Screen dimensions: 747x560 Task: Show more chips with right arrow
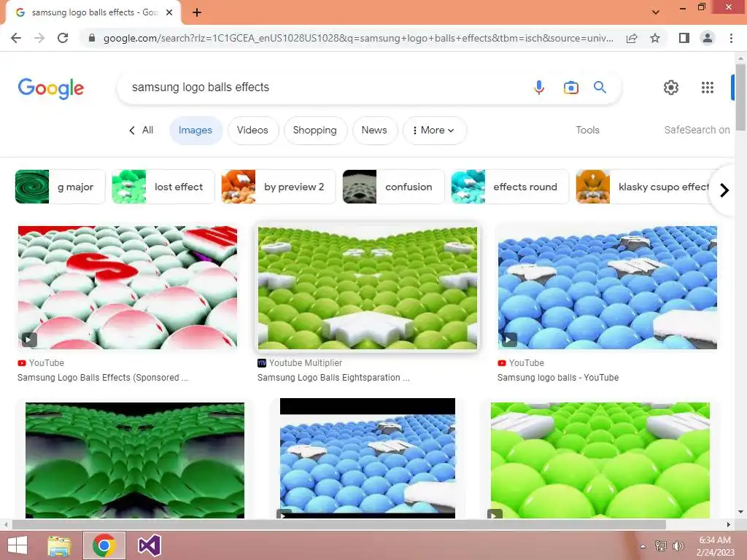724,190
